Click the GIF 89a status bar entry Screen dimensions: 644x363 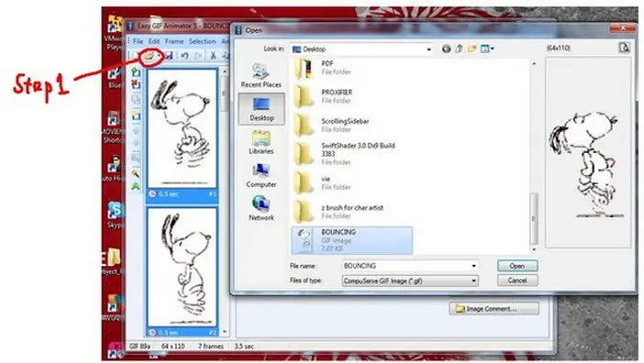[139, 346]
